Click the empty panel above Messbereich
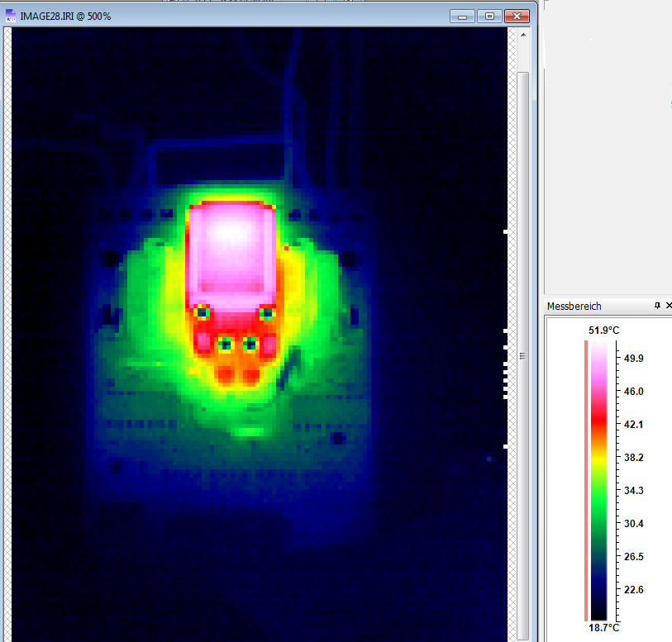 608,149
